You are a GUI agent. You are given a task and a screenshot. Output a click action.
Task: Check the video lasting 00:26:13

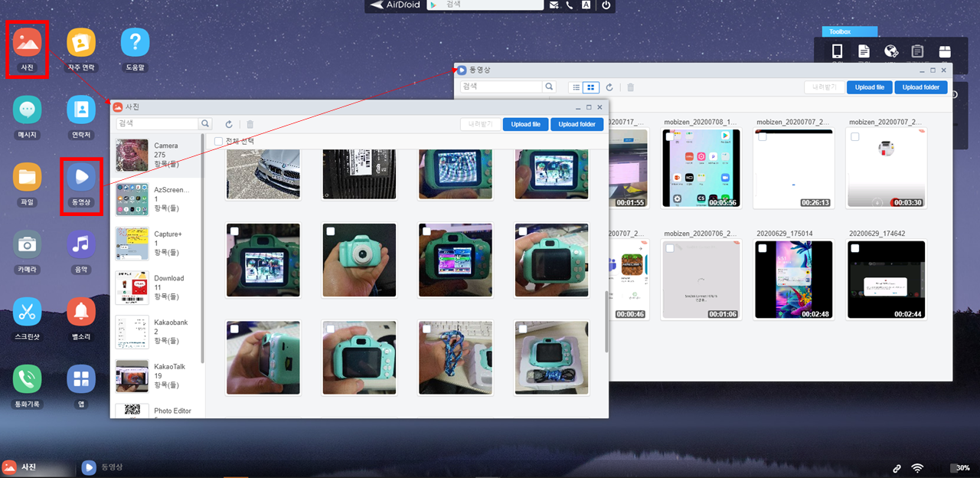tap(763, 136)
